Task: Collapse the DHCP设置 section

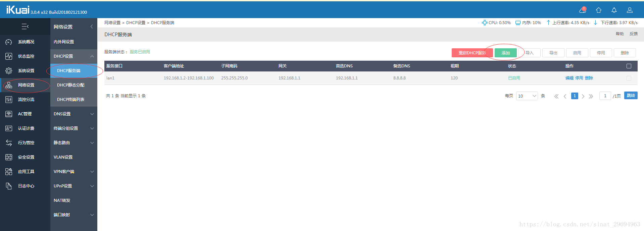Action: point(92,56)
